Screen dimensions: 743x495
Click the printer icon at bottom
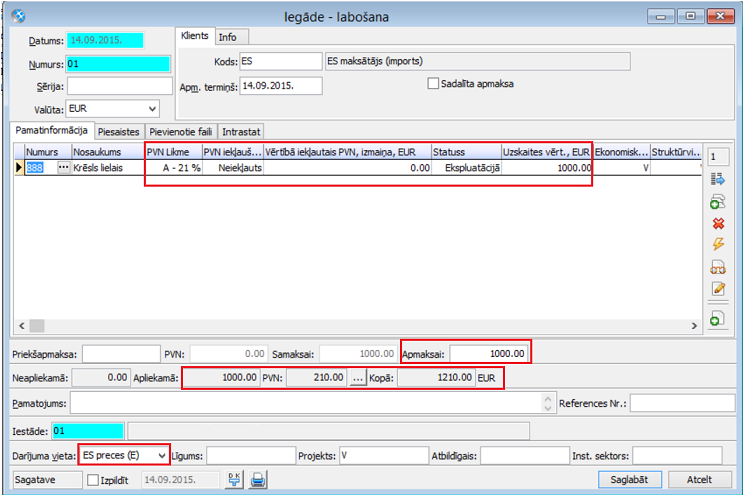(x=258, y=480)
